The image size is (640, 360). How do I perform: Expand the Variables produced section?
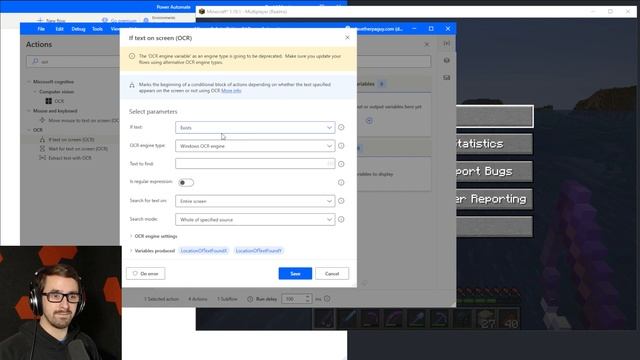tap(152, 251)
